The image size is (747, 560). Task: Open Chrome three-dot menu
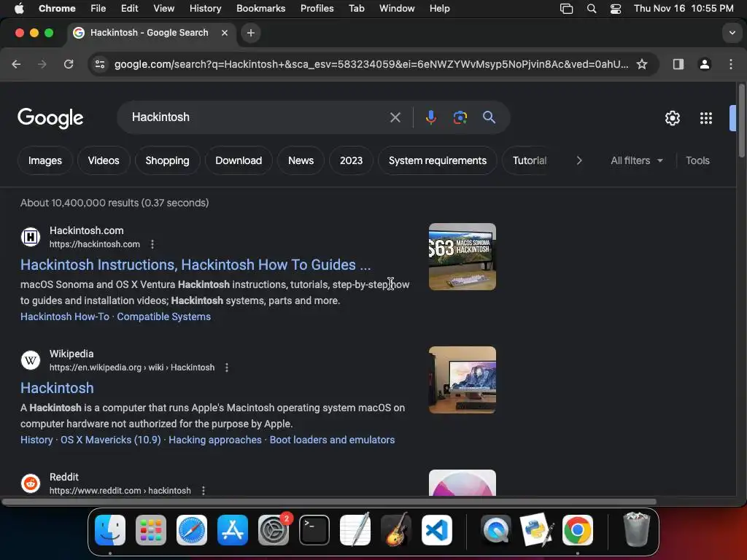click(x=731, y=64)
